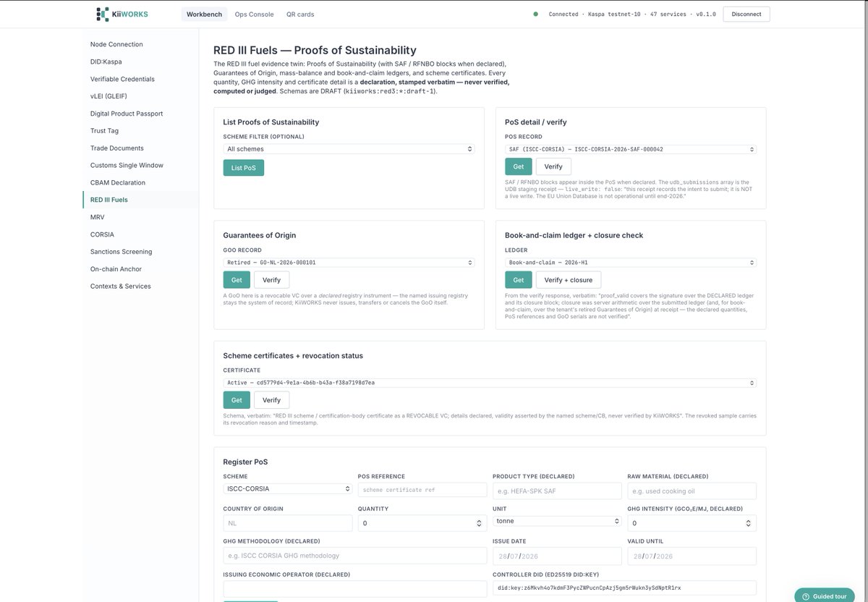Open the Ops Console tab

(x=255, y=14)
